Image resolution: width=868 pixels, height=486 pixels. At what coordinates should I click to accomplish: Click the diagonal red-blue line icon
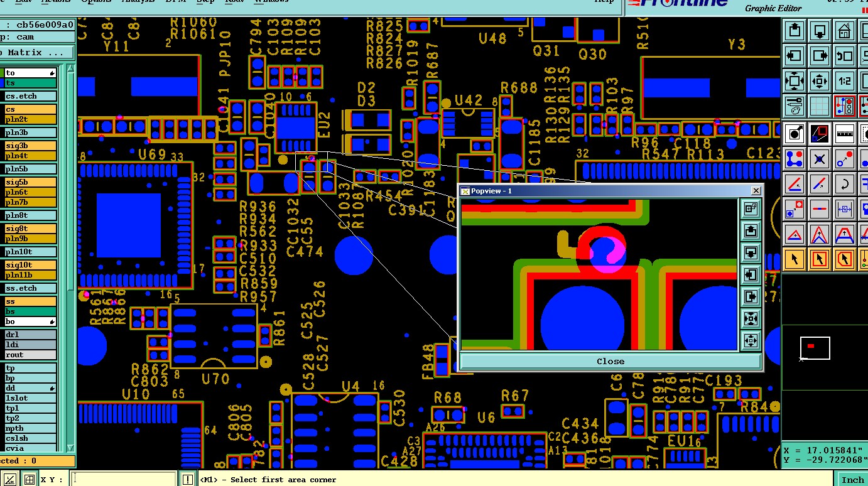(x=820, y=183)
